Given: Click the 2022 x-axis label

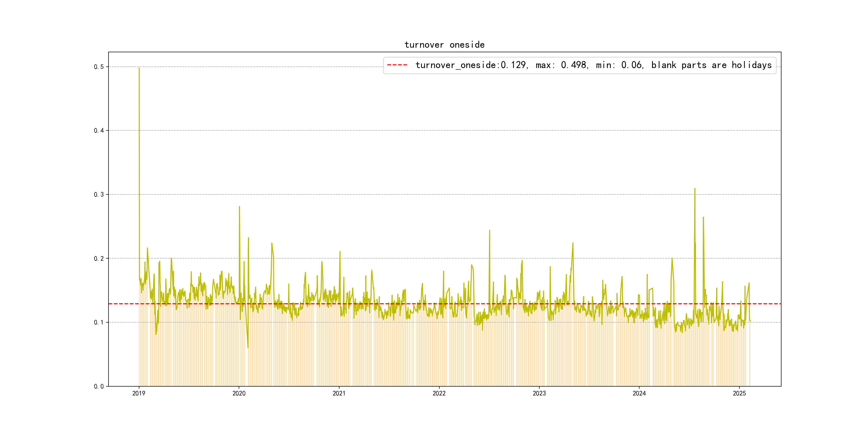Looking at the screenshot, I should (439, 393).
